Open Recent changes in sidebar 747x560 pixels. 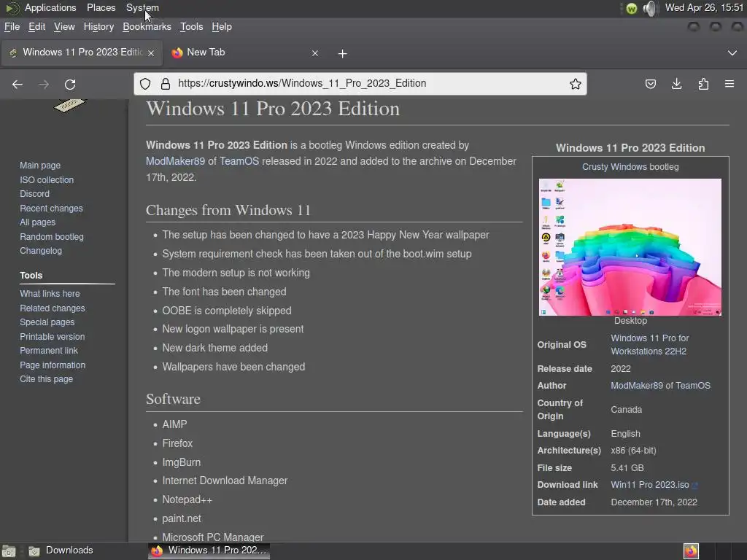51,208
